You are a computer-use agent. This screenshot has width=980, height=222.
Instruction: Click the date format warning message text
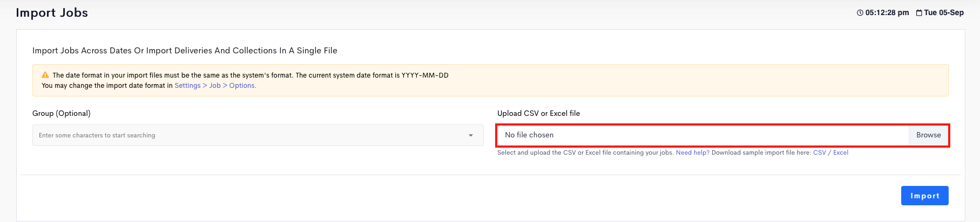(251, 75)
